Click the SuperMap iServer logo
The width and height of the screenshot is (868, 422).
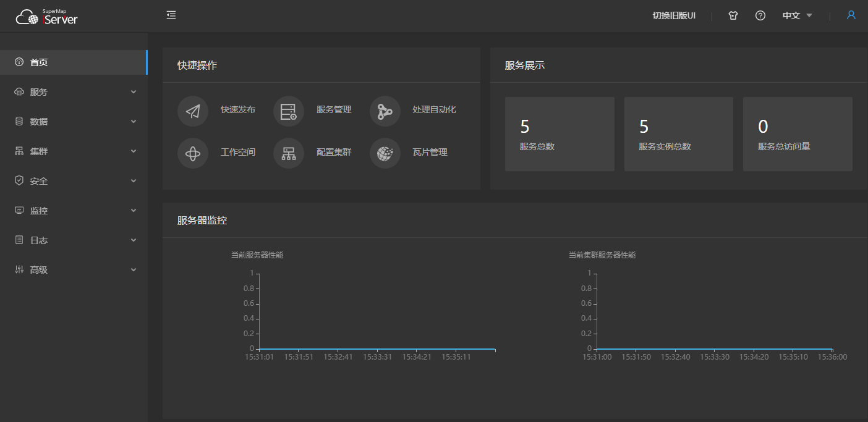click(46, 17)
